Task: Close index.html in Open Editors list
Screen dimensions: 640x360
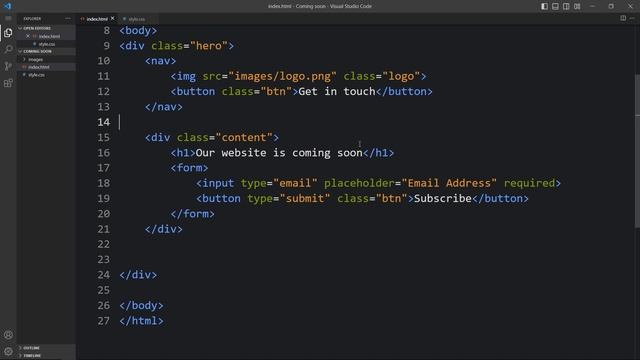Action: 28,36
